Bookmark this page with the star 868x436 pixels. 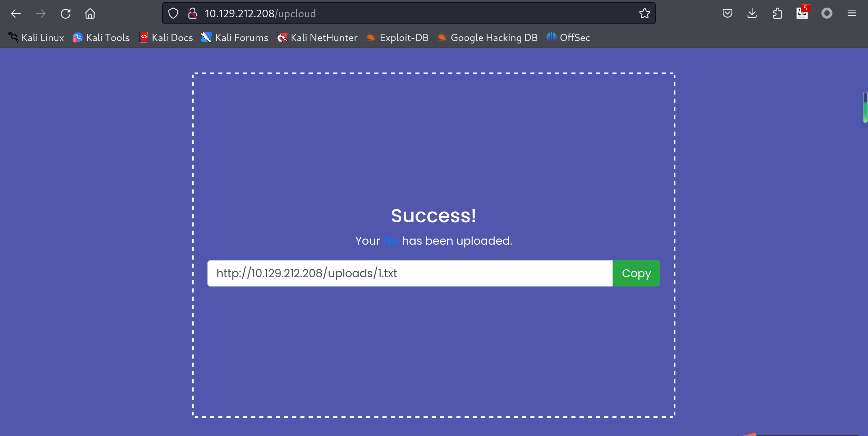(644, 13)
